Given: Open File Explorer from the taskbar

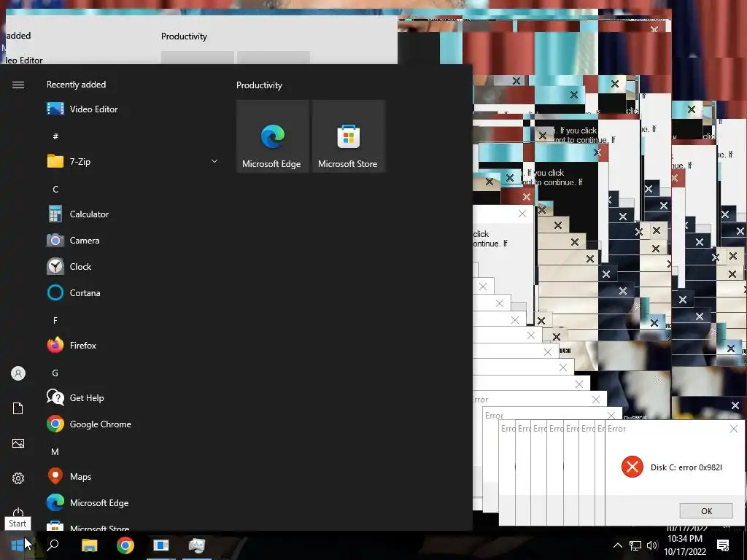Looking at the screenshot, I should coord(89,545).
